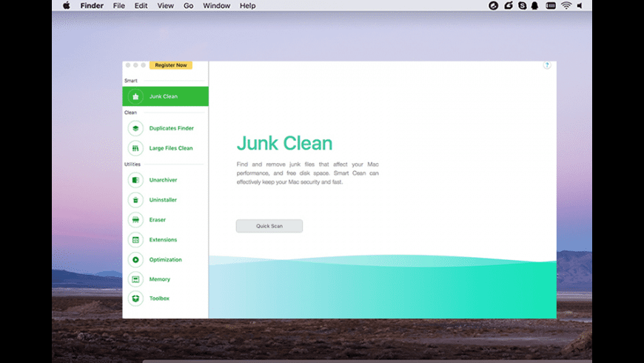Open the Window menu in menu bar
Image resolution: width=644 pixels, height=363 pixels.
pyautogui.click(x=216, y=6)
